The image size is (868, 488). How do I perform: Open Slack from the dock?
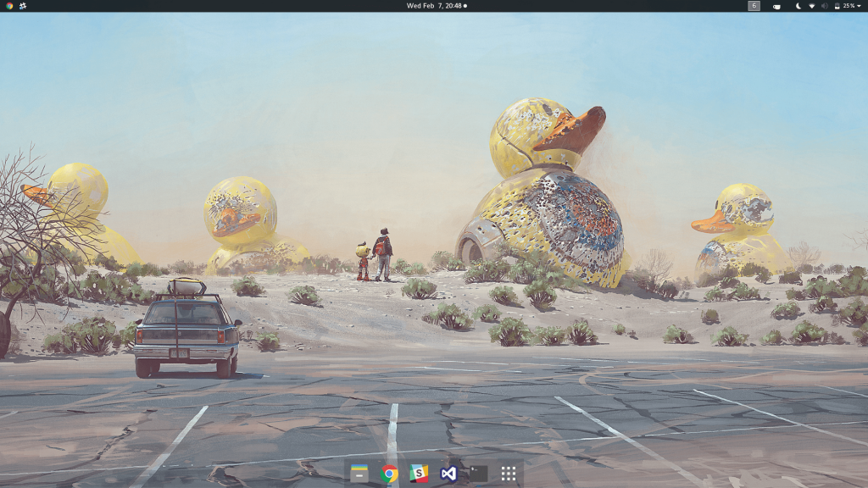(x=419, y=474)
